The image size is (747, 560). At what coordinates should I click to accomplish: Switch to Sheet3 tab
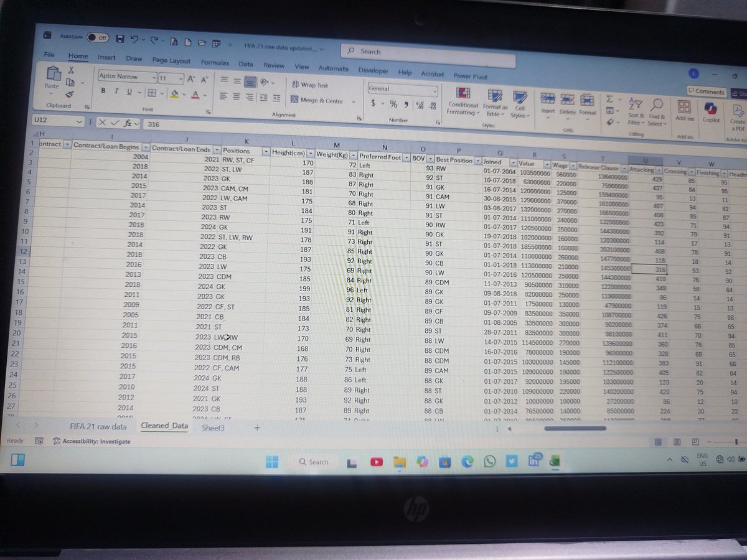213,428
